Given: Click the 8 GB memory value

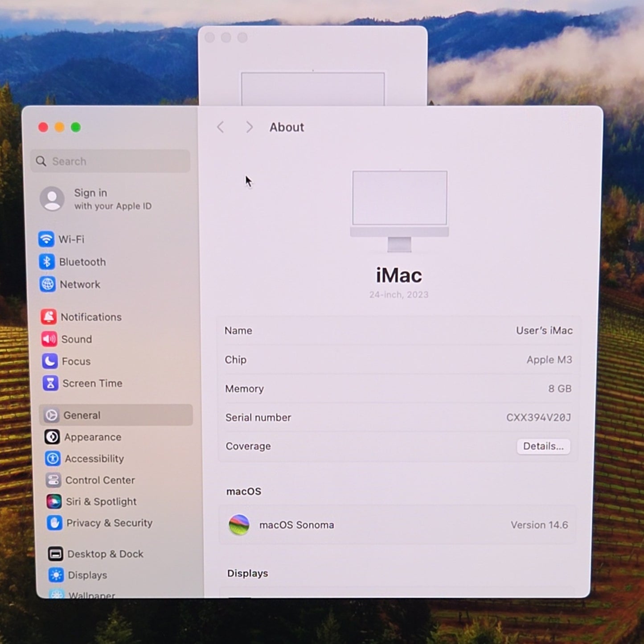Looking at the screenshot, I should tap(560, 389).
